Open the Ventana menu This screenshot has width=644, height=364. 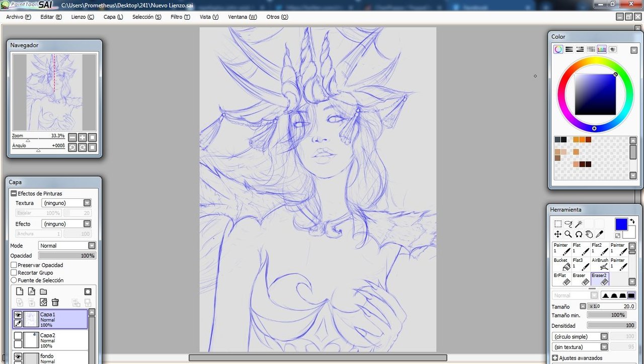coord(242,17)
